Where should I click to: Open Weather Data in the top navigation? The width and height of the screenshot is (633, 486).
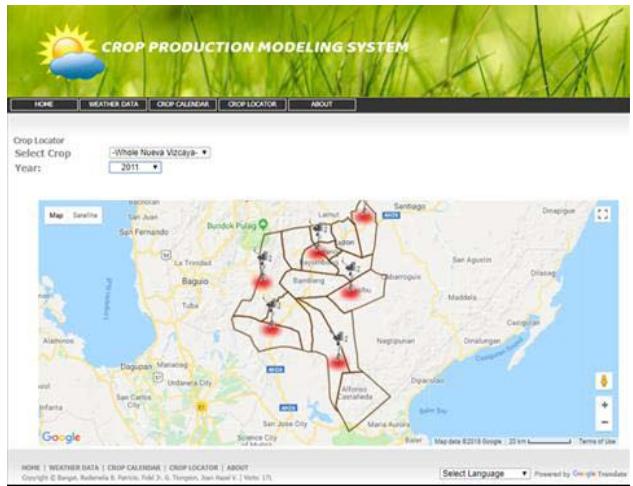click(113, 104)
